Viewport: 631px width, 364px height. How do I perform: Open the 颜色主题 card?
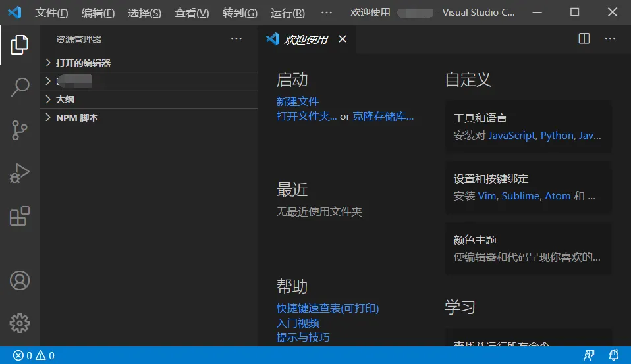point(528,249)
